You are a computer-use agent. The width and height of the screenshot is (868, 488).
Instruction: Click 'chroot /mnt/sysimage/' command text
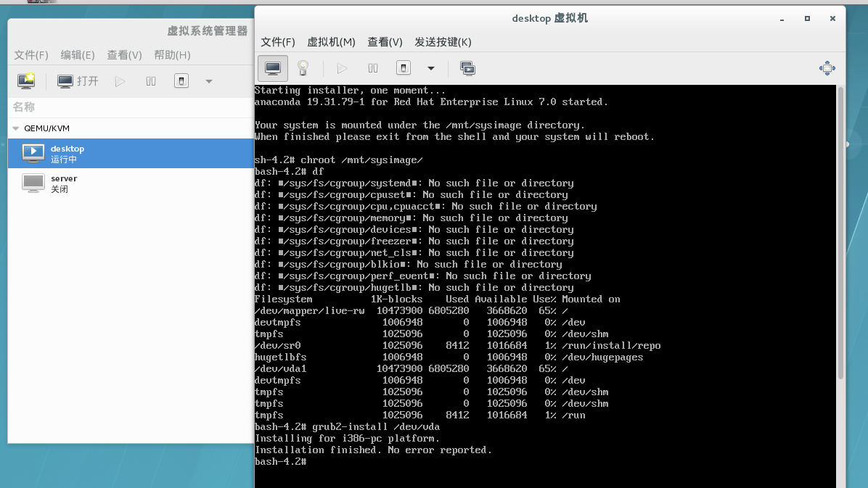(361, 160)
